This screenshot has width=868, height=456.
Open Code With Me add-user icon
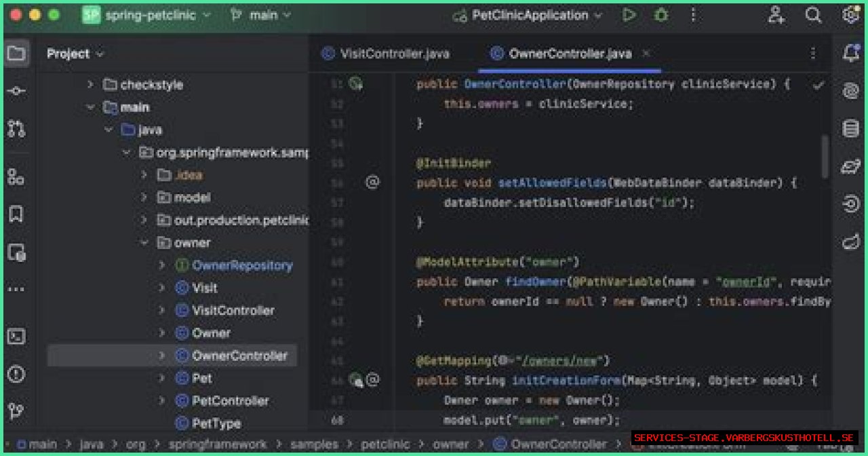(776, 15)
